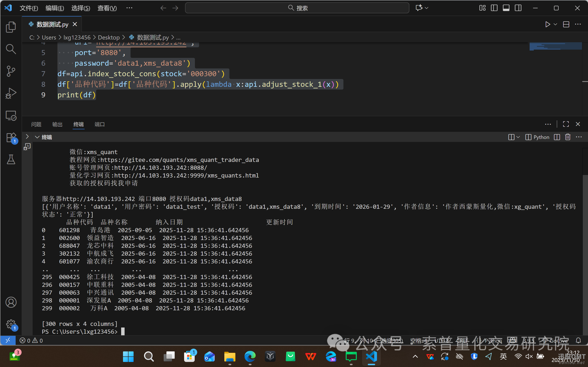Screen dimensions: 588x367
Task: Open the 文件(F) menu
Action: (x=29, y=8)
